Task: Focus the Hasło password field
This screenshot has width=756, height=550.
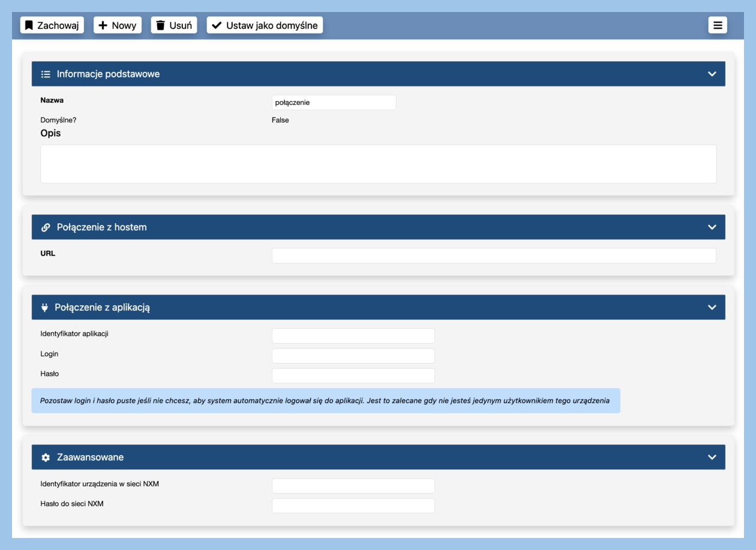Action: point(353,375)
